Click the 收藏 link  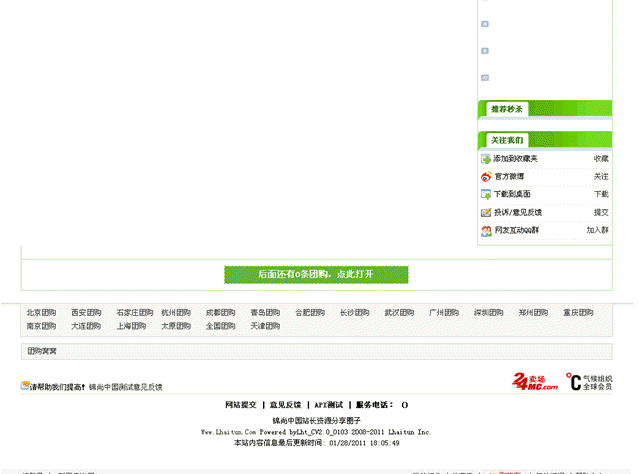point(600,159)
